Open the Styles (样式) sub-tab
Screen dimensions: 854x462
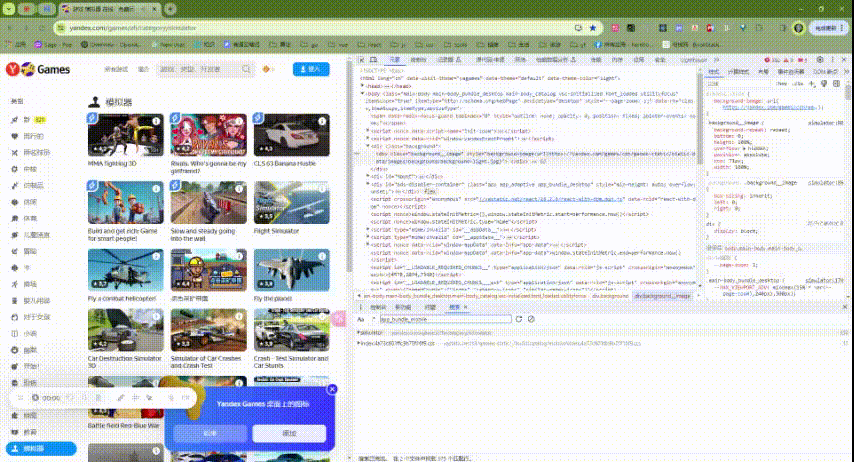tap(713, 72)
